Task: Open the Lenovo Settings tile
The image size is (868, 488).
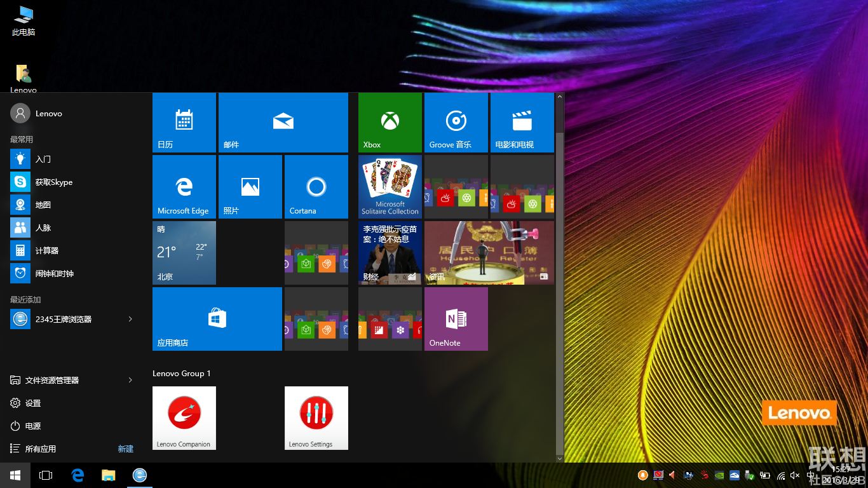Action: (316, 418)
